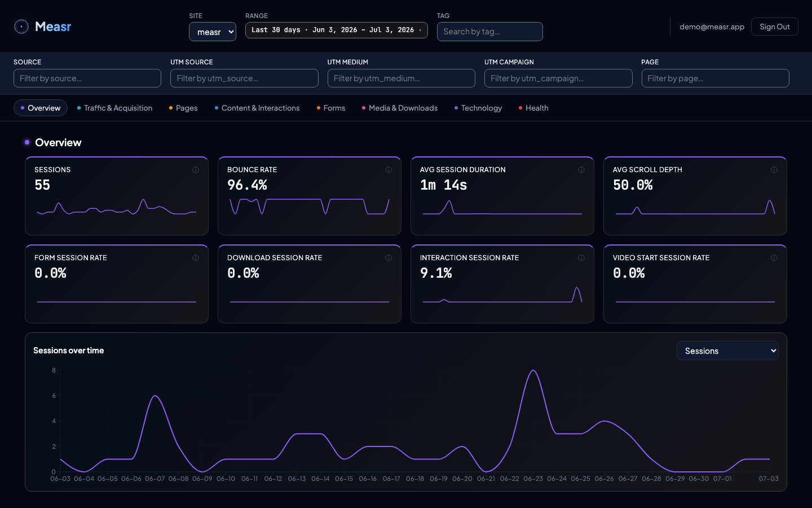Open Media & Downloads tab
812x508 pixels.
pyautogui.click(x=400, y=108)
